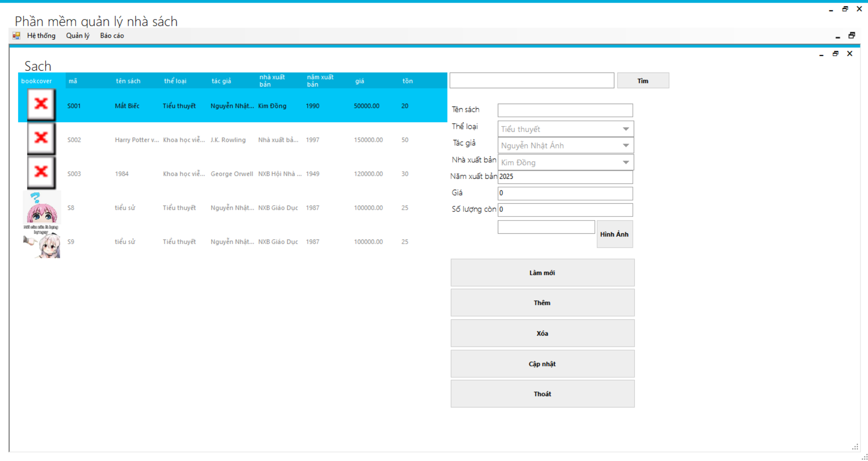Sort by the giá column header
Image resolution: width=868 pixels, height=461 pixels.
[x=360, y=81]
